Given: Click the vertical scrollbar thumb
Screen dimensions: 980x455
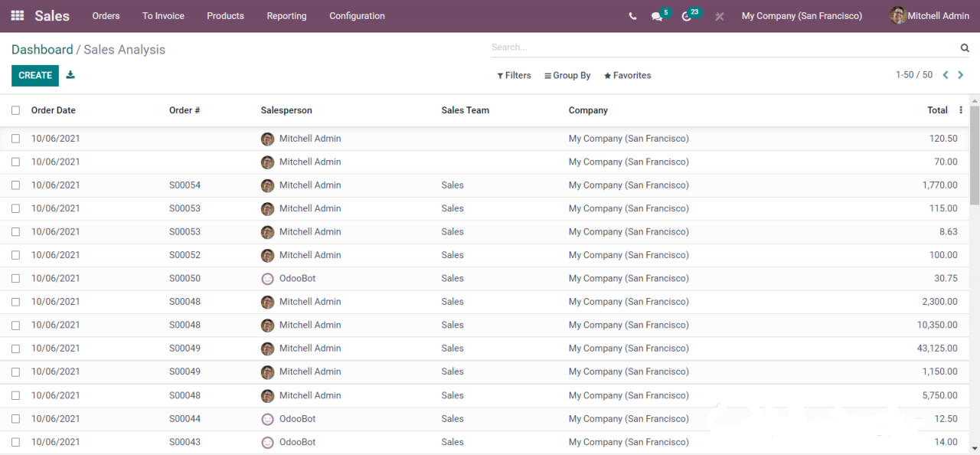Looking at the screenshot, I should 975,155.
